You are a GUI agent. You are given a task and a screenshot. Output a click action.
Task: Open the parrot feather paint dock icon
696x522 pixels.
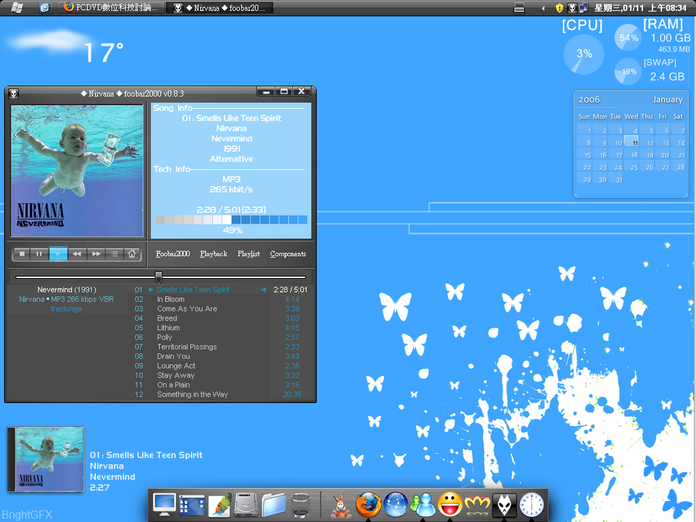tap(219, 505)
